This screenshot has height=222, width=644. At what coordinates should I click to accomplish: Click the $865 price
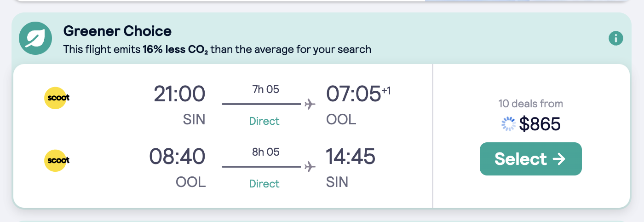(x=540, y=124)
